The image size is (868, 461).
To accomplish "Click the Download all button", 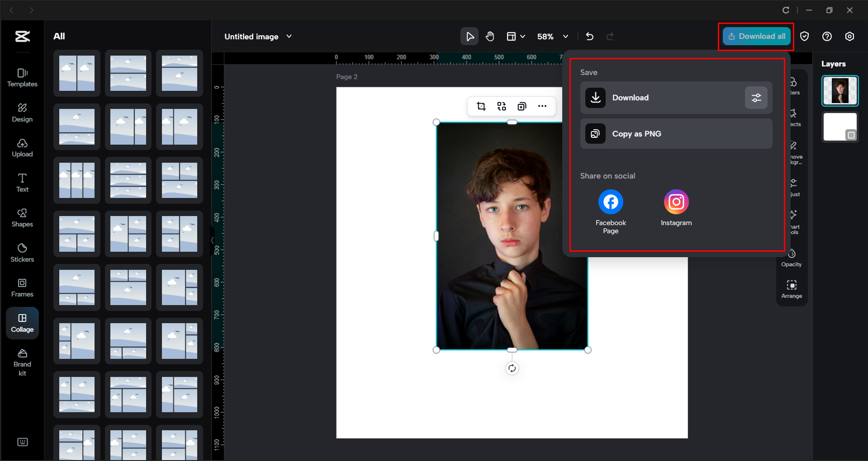I will [x=755, y=36].
